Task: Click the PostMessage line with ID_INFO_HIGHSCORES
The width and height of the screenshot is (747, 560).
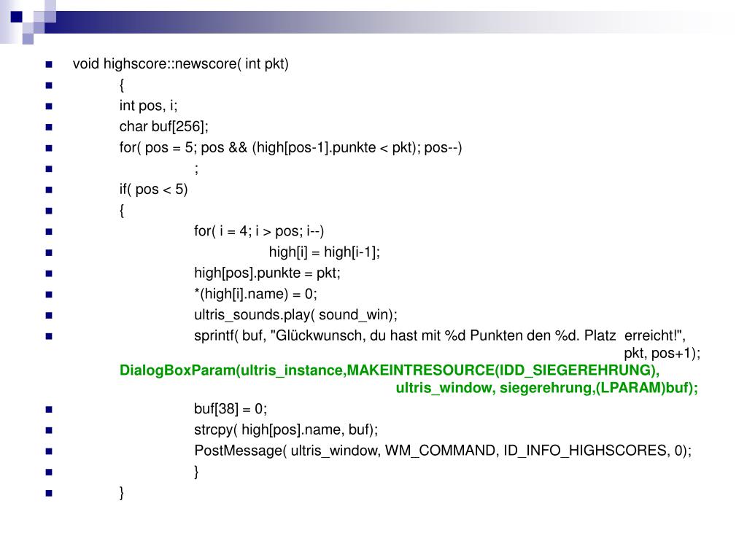Action: 443,451
